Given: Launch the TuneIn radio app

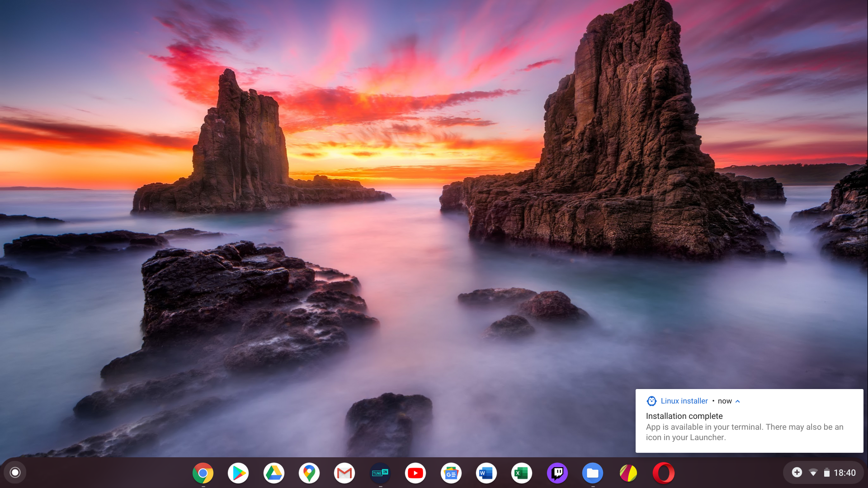Looking at the screenshot, I should pyautogui.click(x=380, y=473).
